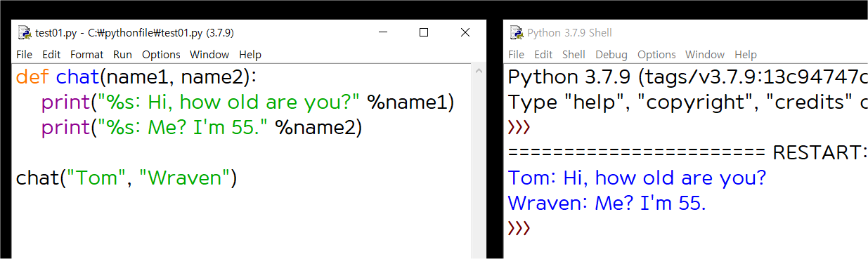Image resolution: width=868 pixels, height=259 pixels.
Task: Open Window menu in test01.py editor
Action: click(x=209, y=55)
